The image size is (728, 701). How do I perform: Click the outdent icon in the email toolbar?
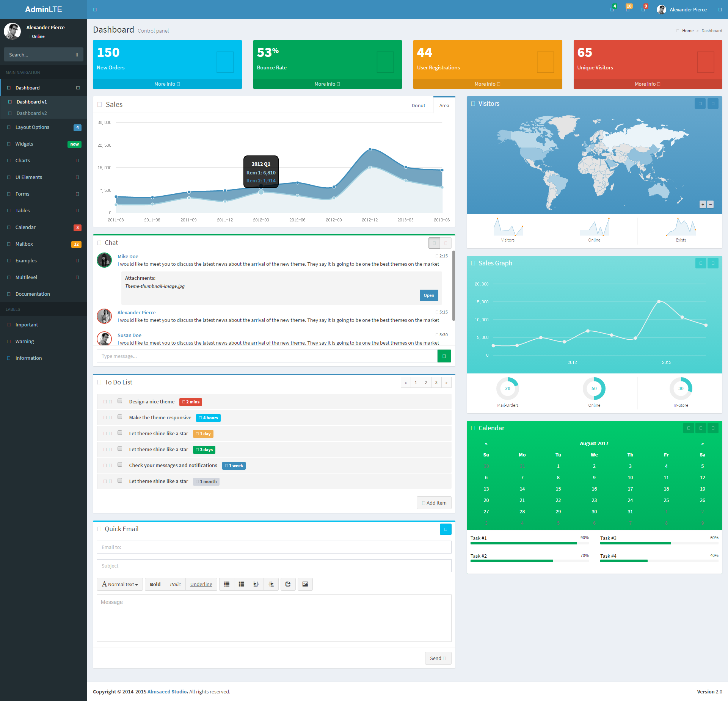point(256,584)
